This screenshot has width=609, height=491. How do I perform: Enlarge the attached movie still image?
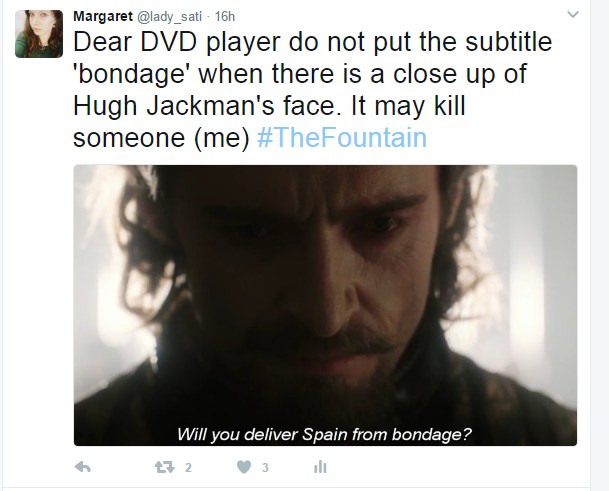coord(325,305)
